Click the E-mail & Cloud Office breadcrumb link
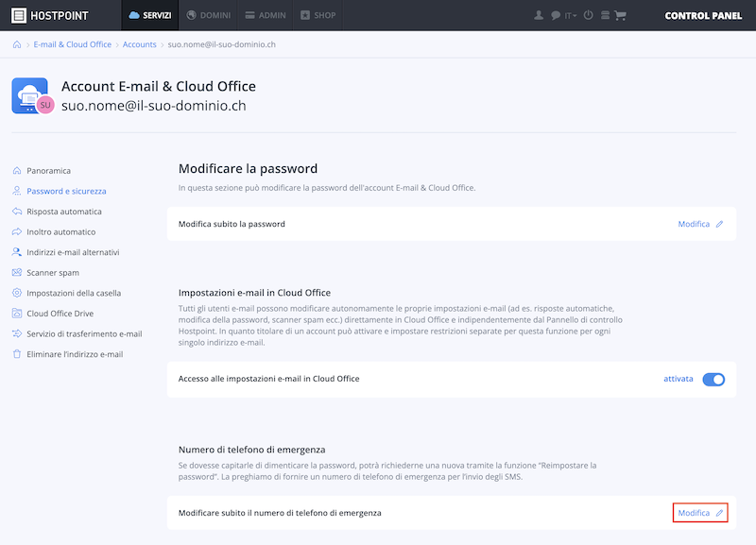Screen dimensions: 756x545 pyautogui.click(x=73, y=44)
